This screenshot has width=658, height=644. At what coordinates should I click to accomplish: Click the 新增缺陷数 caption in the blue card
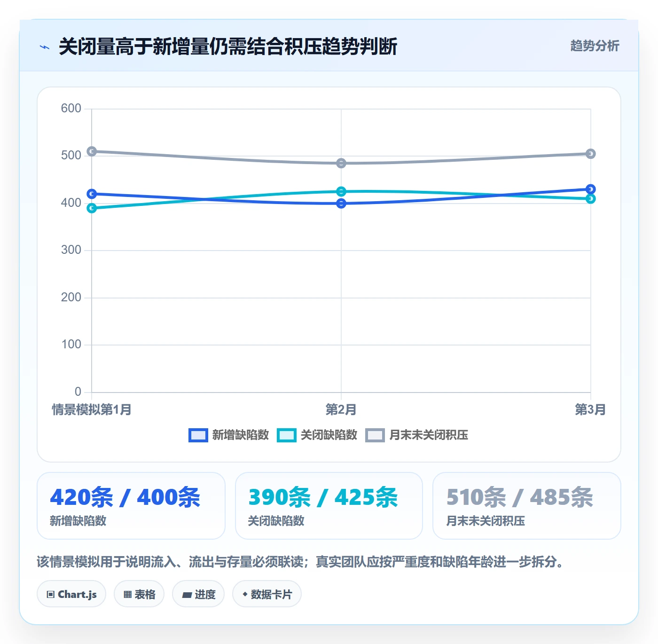coord(78,521)
